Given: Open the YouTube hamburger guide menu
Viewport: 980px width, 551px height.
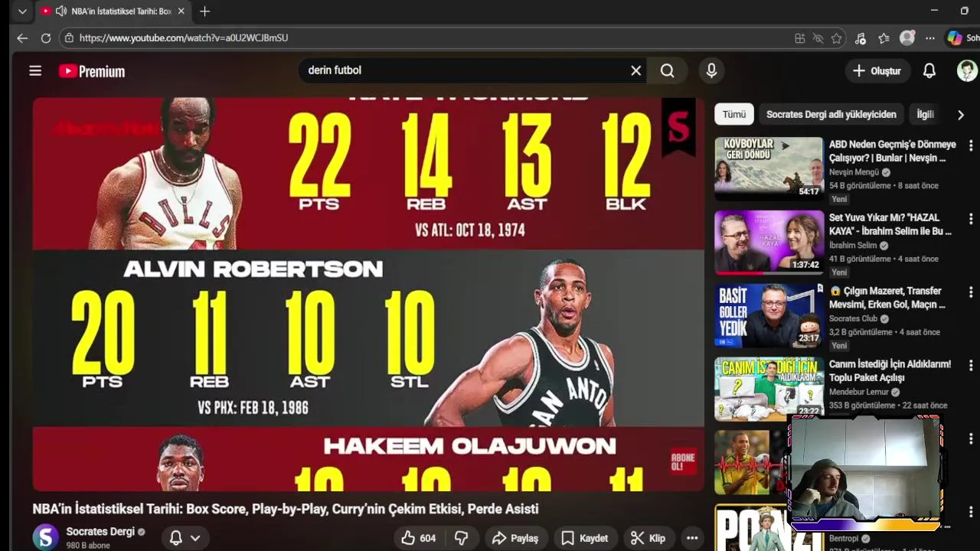Looking at the screenshot, I should click(35, 71).
